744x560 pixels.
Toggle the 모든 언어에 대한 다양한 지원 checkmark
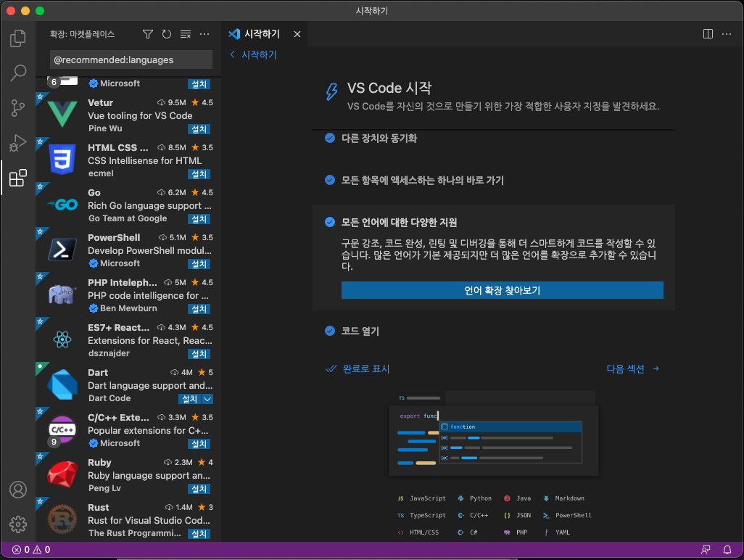click(330, 222)
